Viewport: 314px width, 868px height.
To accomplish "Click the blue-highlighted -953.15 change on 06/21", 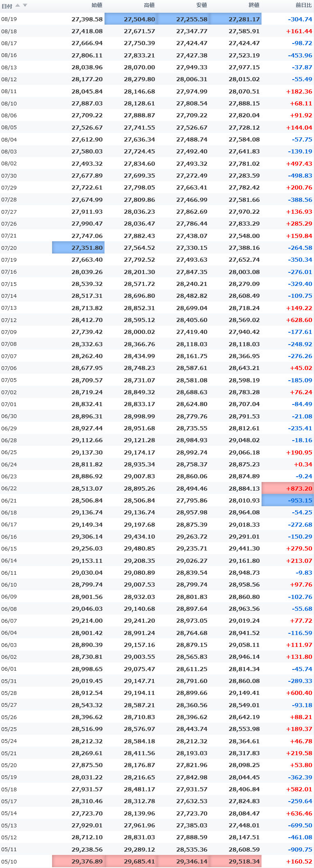I will pyautogui.click(x=288, y=500).
